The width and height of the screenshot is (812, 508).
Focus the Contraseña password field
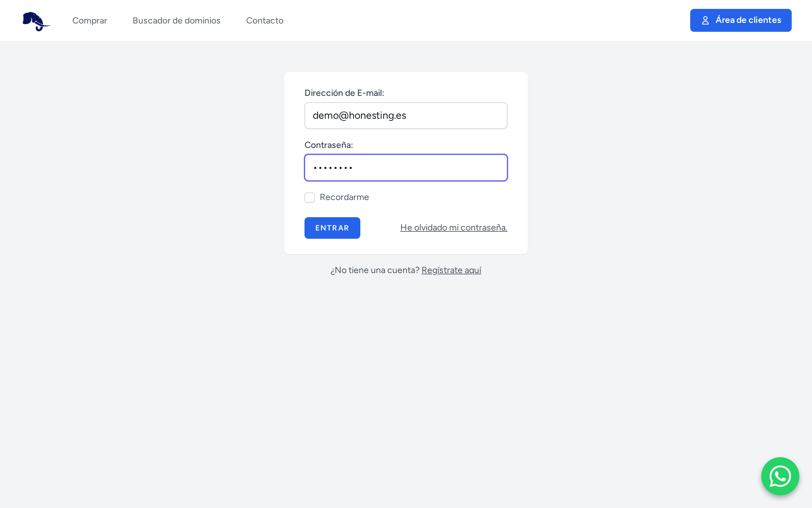point(406,168)
